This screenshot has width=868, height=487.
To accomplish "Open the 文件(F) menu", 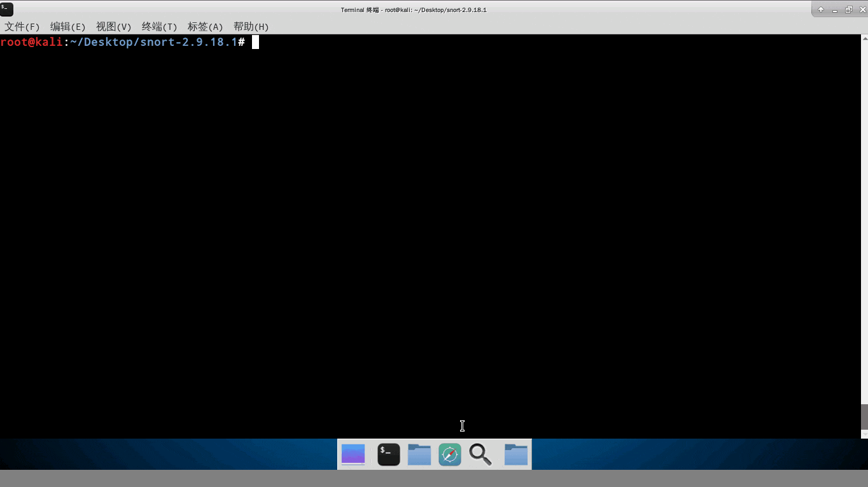I will coord(22,27).
